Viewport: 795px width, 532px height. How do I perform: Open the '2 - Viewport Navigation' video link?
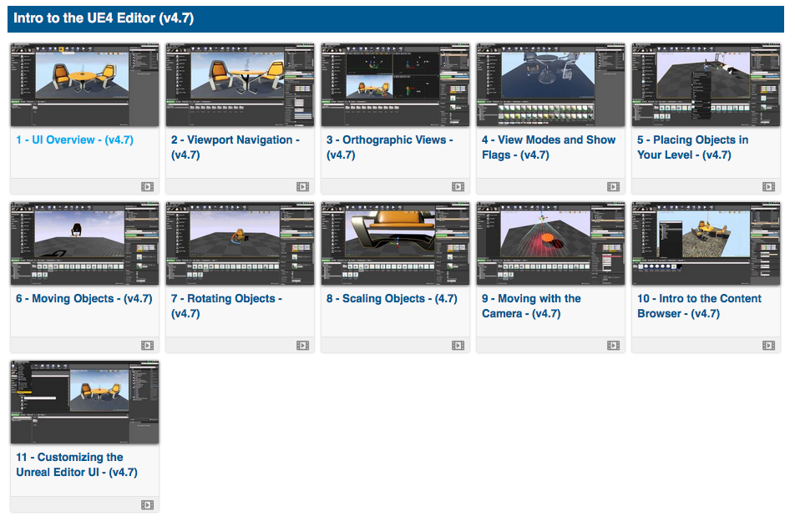(x=235, y=147)
